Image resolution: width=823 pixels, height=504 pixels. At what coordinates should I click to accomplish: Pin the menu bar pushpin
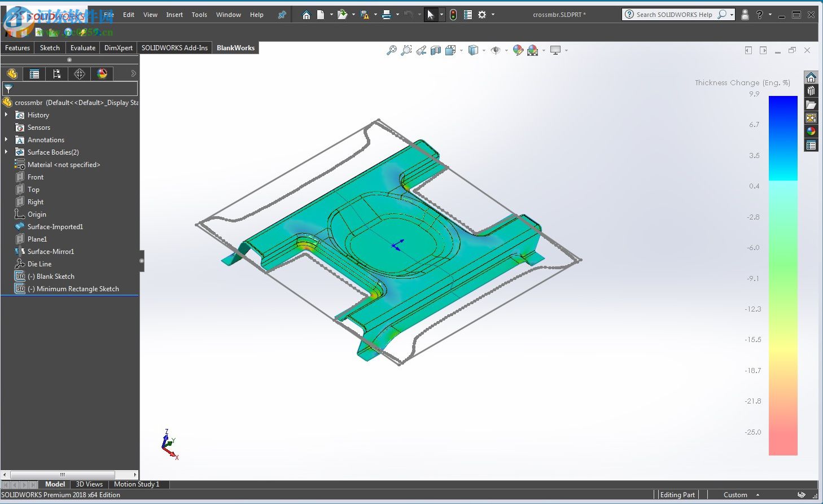coord(282,15)
